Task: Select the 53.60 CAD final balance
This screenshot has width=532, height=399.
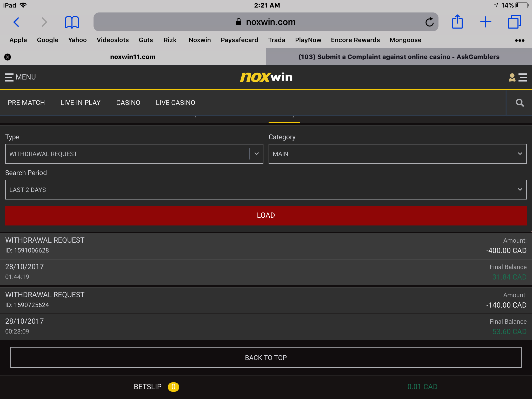Action: (509, 332)
